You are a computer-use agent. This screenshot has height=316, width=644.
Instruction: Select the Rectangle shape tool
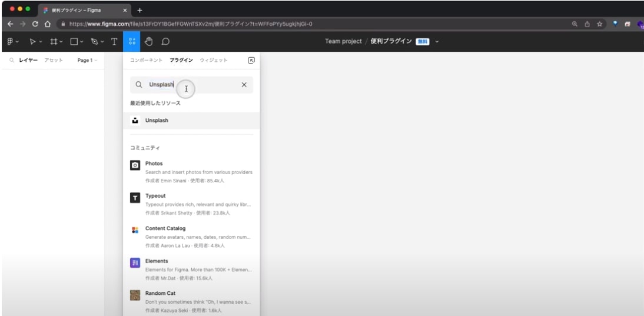[74, 41]
